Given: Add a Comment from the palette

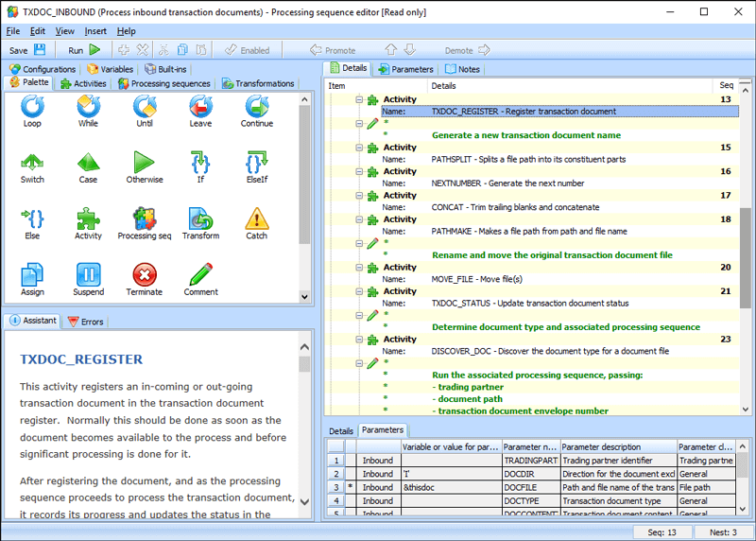Looking at the screenshot, I should 200,275.
